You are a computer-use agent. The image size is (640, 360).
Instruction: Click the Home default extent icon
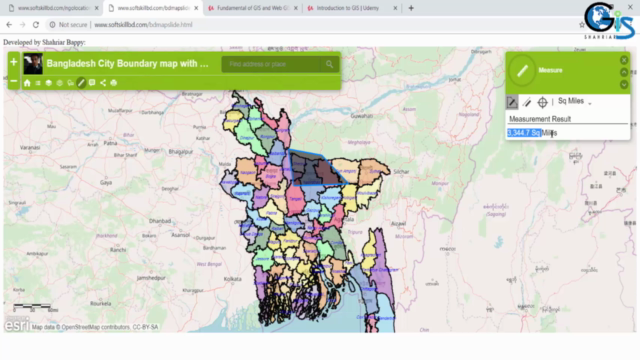point(27,83)
